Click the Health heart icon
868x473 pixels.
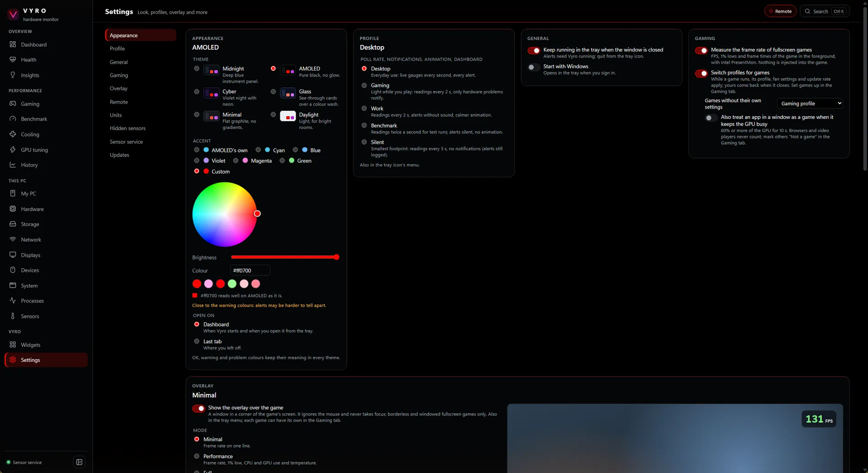pos(13,60)
